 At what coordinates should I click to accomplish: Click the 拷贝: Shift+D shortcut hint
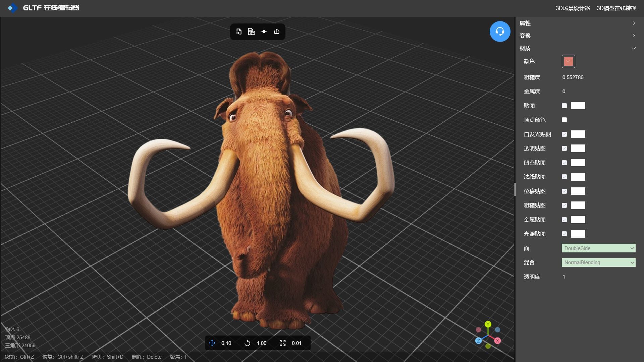(108, 357)
